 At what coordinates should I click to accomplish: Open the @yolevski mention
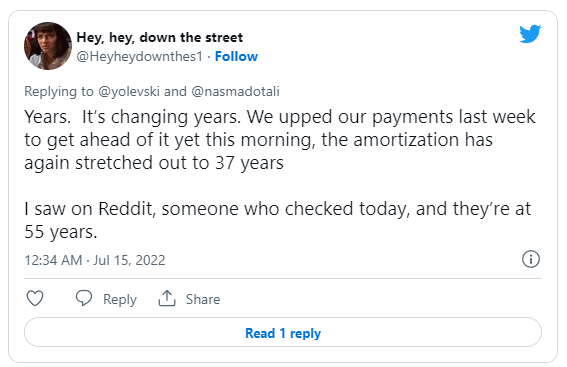coord(129,91)
